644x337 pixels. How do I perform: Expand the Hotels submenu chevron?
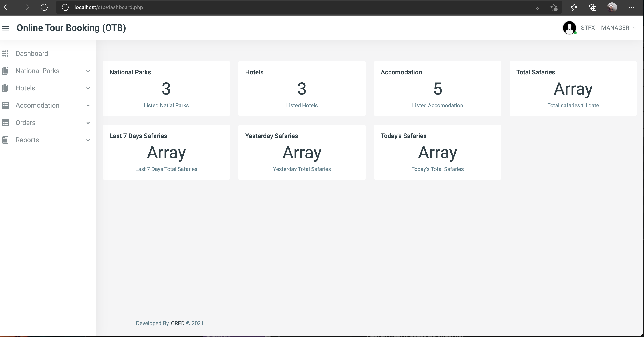(88, 88)
